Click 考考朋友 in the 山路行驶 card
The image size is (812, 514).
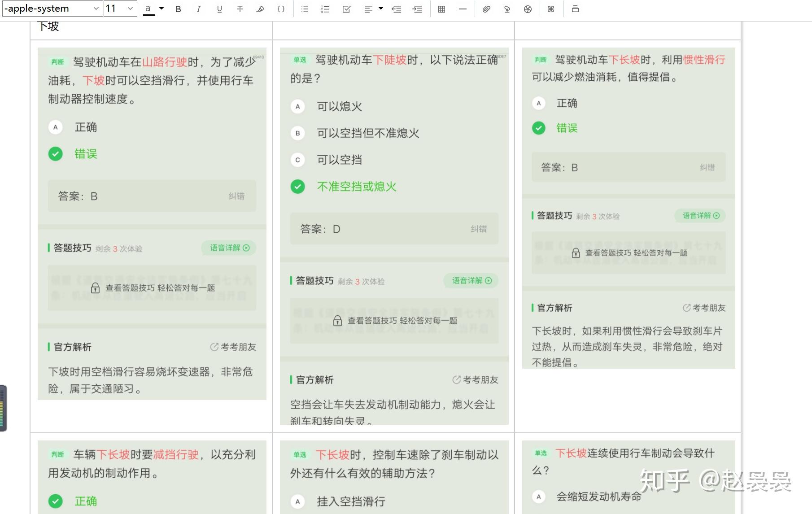[x=233, y=347]
